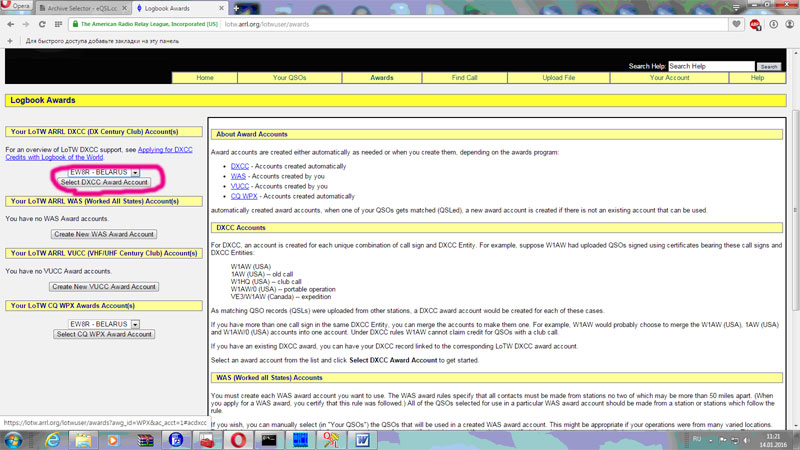Viewport: 800px width, 450px height.
Task: Click the page vertical scrollbar
Action: [x=795, y=250]
